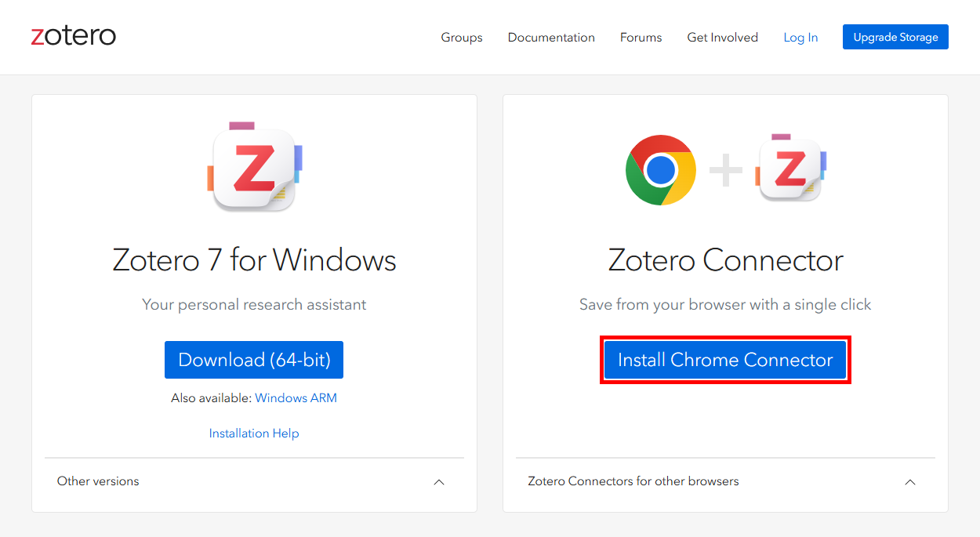The width and height of the screenshot is (980, 537).
Task: Click the Download (64-bit) button
Action: pos(254,360)
